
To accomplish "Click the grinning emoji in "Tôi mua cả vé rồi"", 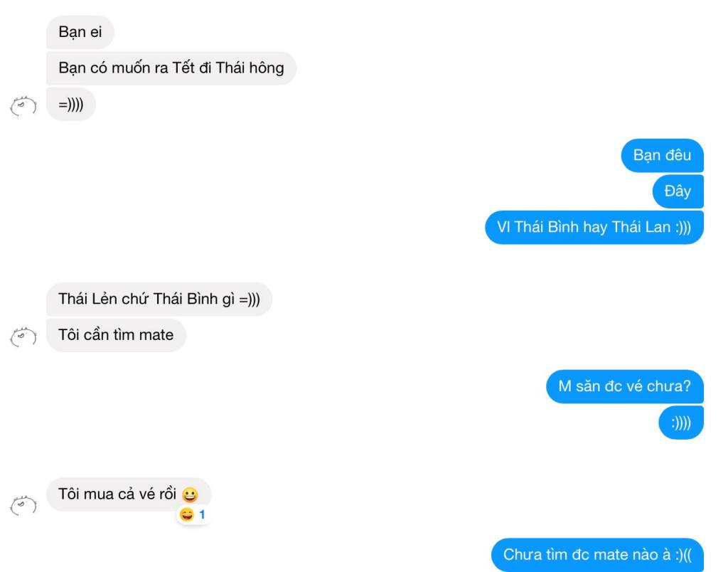I will 189,494.
